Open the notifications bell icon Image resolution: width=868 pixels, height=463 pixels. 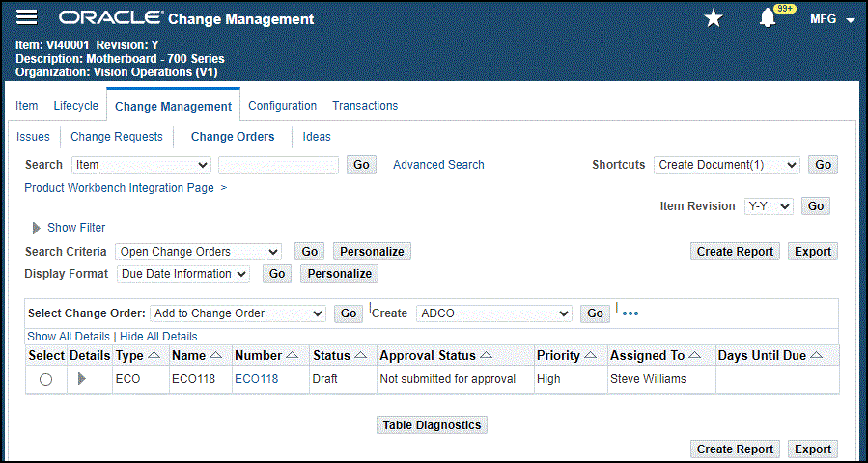[768, 18]
